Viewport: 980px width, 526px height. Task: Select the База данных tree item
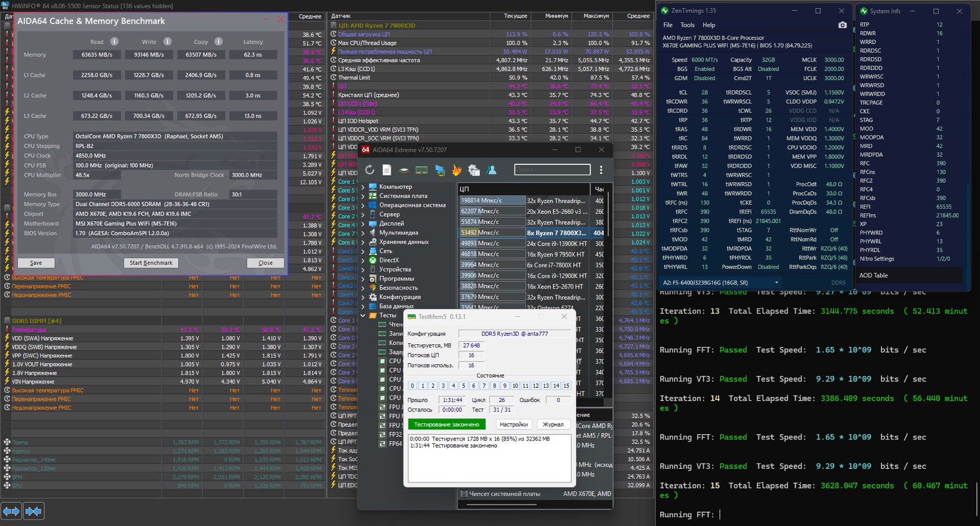[396, 306]
